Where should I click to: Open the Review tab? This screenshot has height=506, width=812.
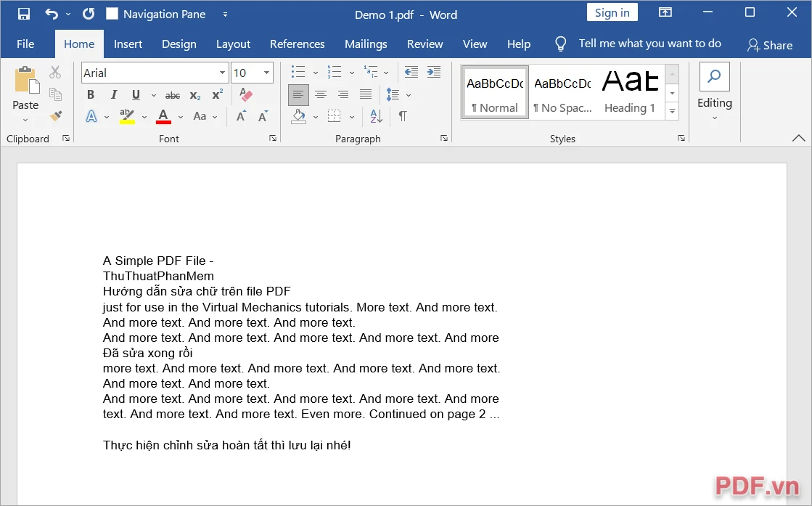(425, 44)
